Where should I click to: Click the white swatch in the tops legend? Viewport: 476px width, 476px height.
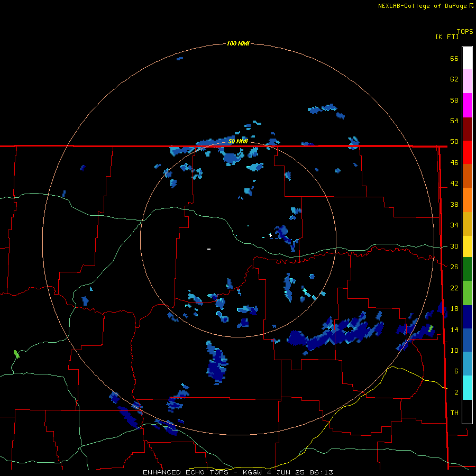coord(467,58)
